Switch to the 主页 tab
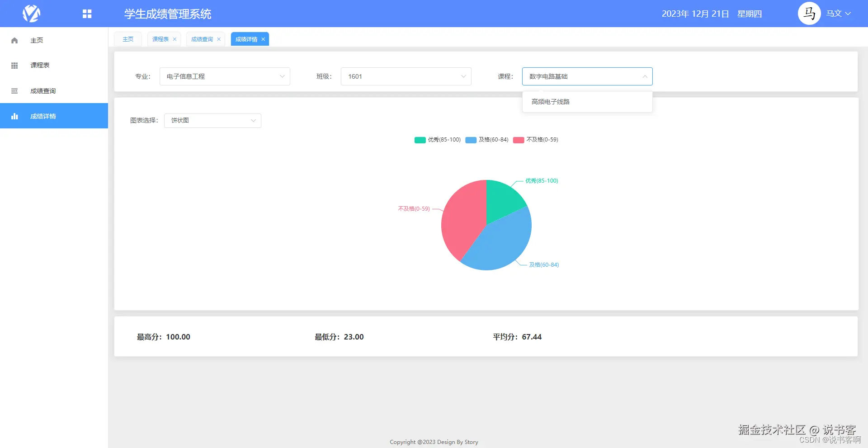The image size is (868, 448). click(x=128, y=39)
